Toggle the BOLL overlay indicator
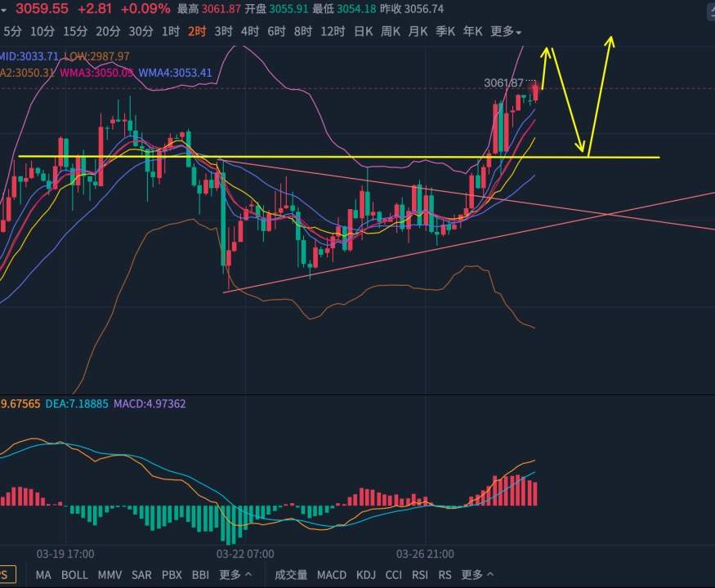This screenshot has width=715, height=588. pyautogui.click(x=74, y=575)
